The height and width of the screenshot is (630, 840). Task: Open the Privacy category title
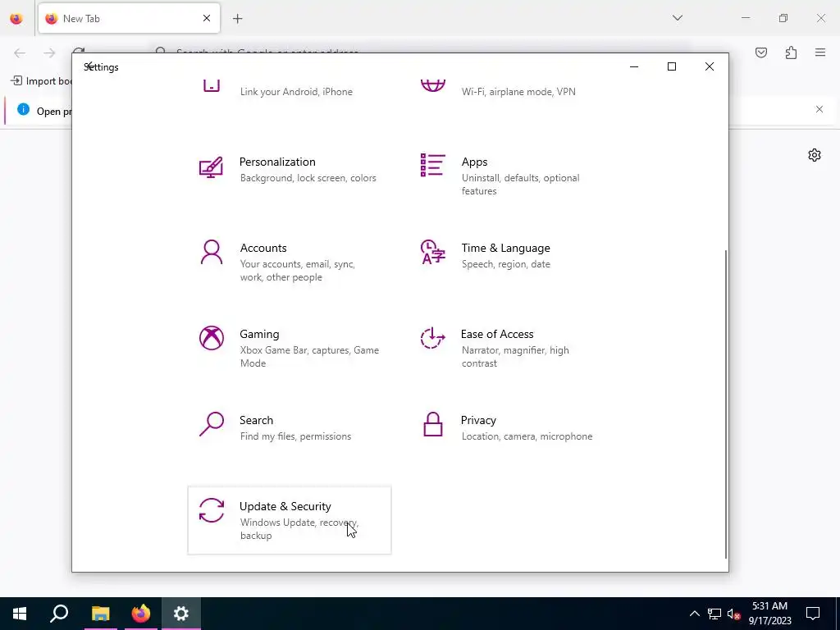[478, 421]
